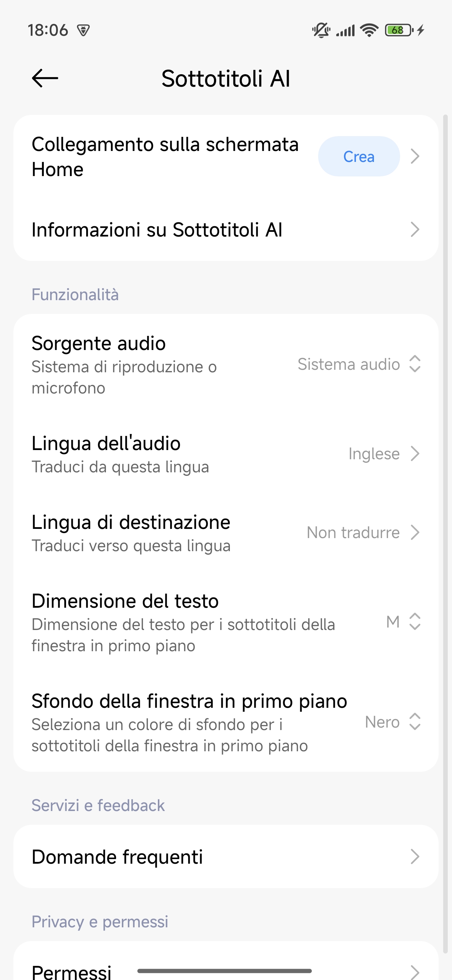Open Lingua dell'audio setting
Screen dimensions: 452x980
coord(106,454)
